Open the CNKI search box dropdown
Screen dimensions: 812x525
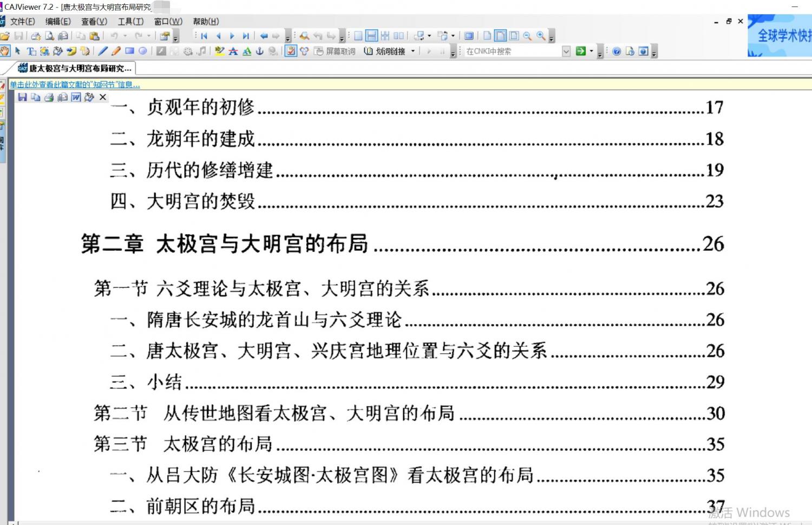coord(566,51)
